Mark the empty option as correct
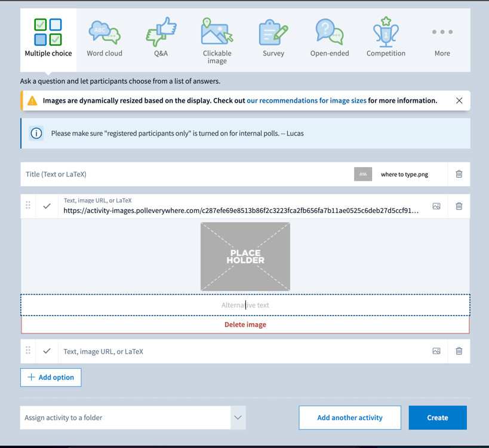Viewport: 489px width, 448px height. [x=47, y=351]
